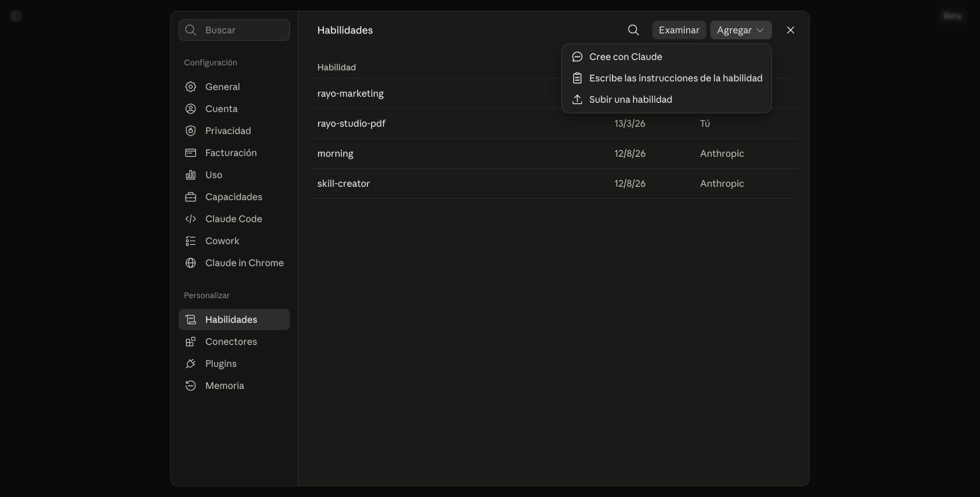980x497 pixels.
Task: Open the Uso section
Action: (x=234, y=175)
